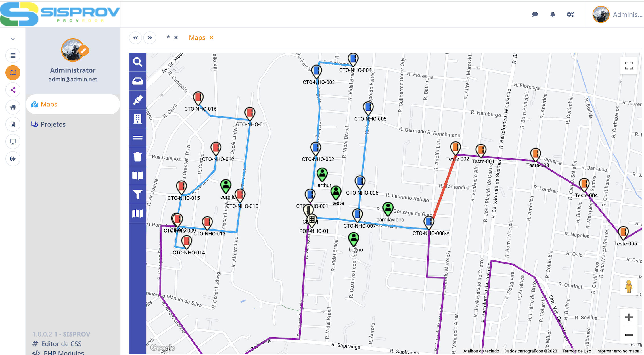Toggle fullscreen map view
Image resolution: width=644 pixels, height=355 pixels.
629,66
